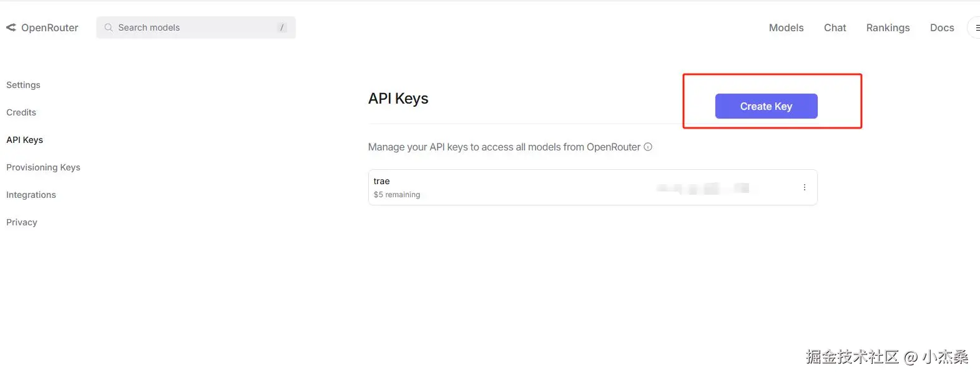This screenshot has height=377, width=980.
Task: Open the Models page
Action: tap(786, 27)
